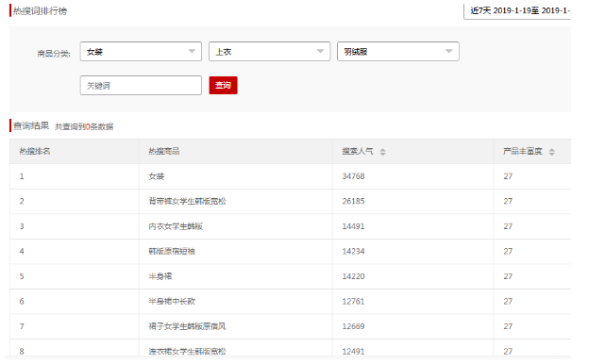Select 韩版原宿短袖 keyword
This screenshot has height=364, width=605.
[x=172, y=252]
